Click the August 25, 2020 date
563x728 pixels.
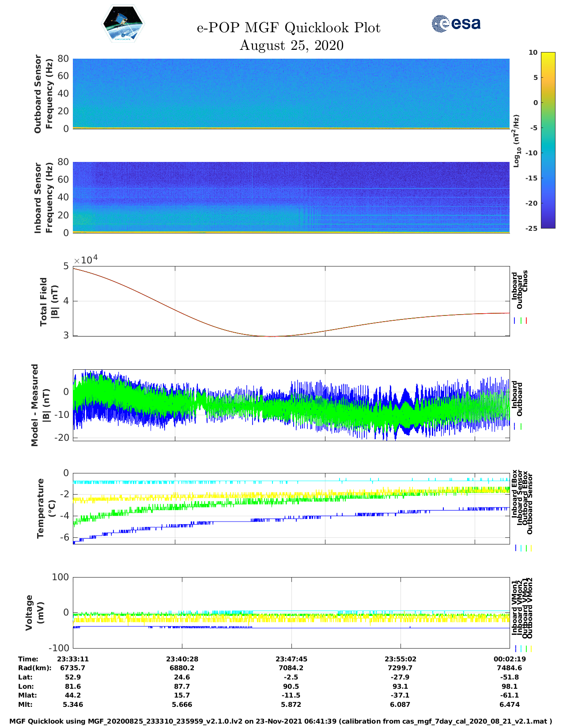coord(291,45)
